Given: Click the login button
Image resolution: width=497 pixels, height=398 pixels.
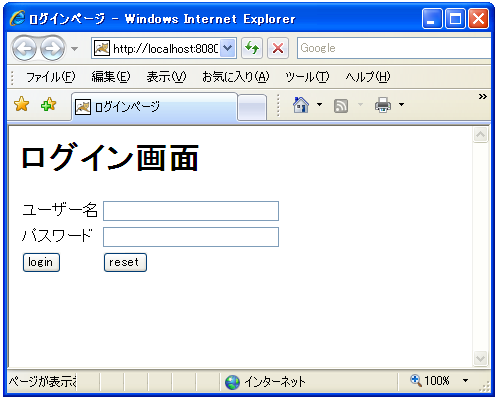Looking at the screenshot, I should point(41,262).
